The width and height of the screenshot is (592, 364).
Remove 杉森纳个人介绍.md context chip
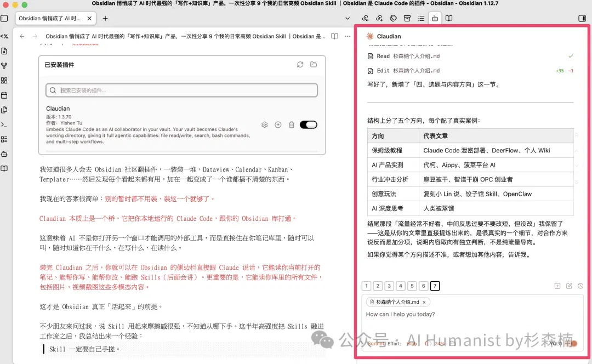tap(424, 302)
